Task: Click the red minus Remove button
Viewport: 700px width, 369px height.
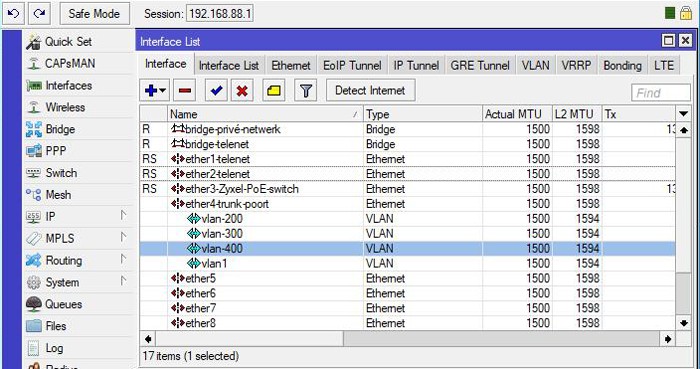Action: click(185, 91)
